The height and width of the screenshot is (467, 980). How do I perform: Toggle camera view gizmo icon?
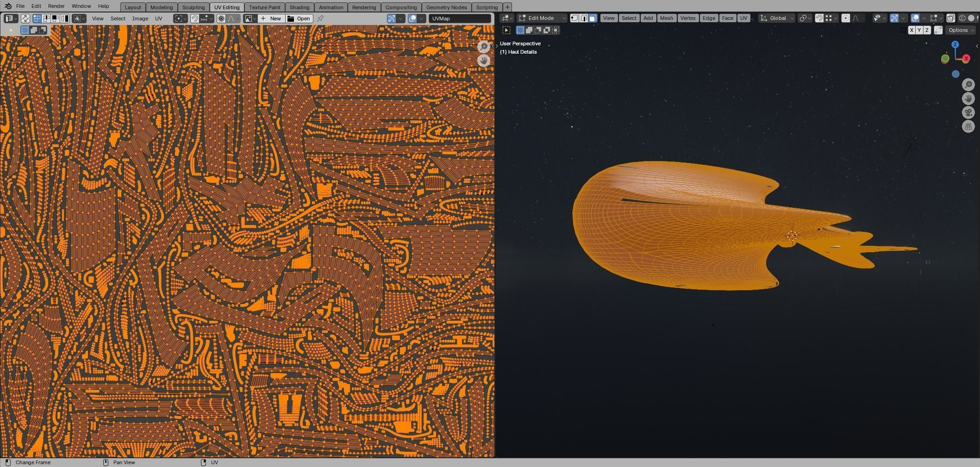pos(968,112)
